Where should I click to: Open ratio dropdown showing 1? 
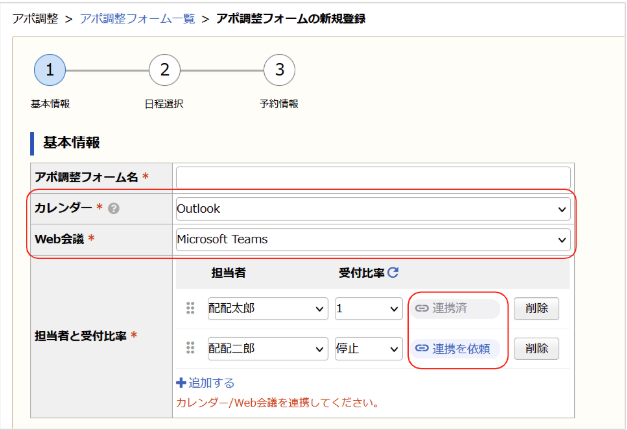(x=367, y=308)
